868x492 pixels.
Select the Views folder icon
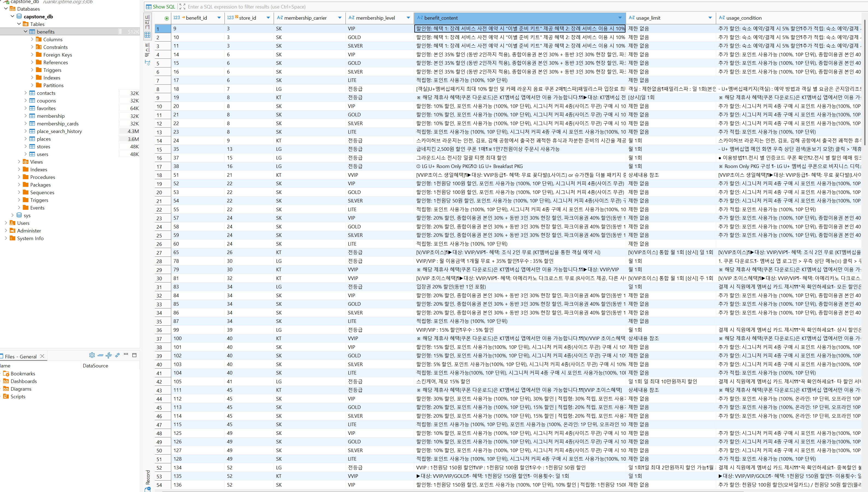click(26, 161)
